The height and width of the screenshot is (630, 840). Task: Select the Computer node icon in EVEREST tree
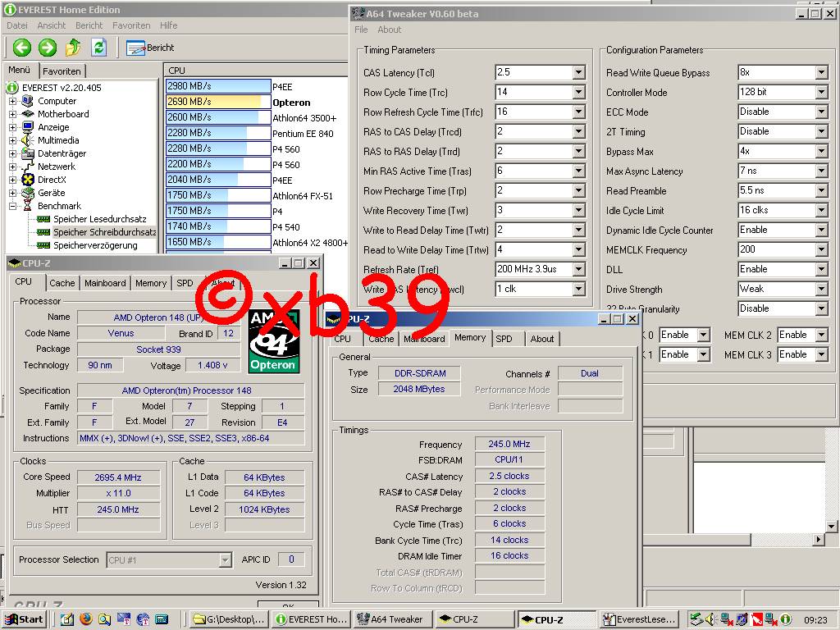tap(27, 101)
